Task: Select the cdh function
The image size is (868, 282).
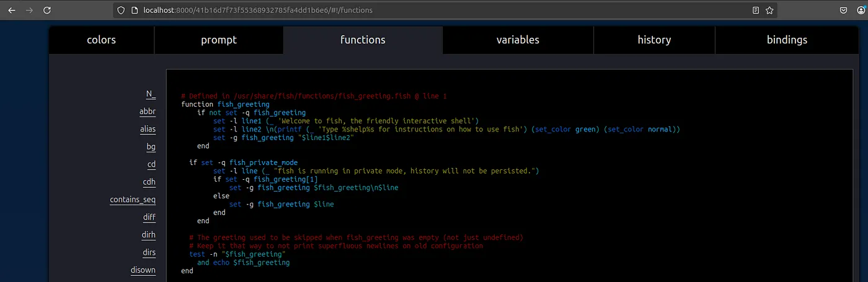Action: [149, 182]
